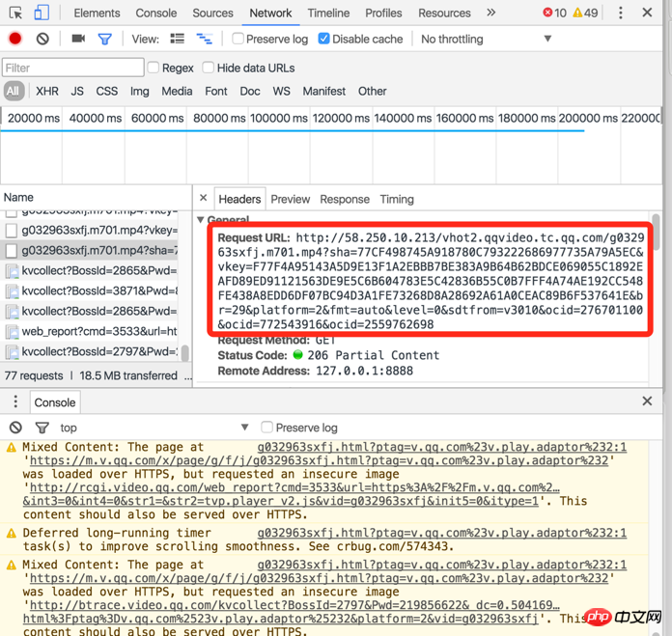672x636 pixels.
Task: Uncheck Disable cache checkbox
Action: tap(324, 39)
